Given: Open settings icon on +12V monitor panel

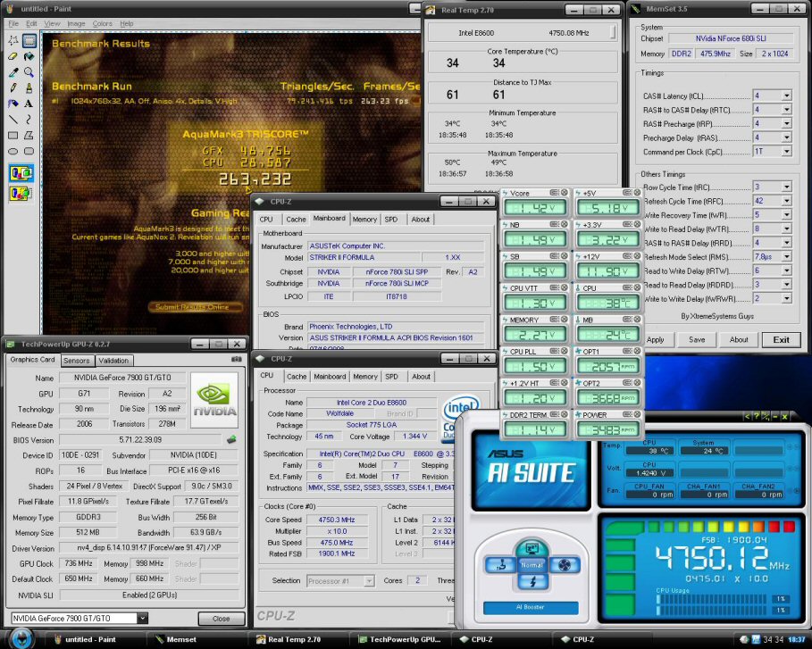Looking at the screenshot, I should 627,255.
